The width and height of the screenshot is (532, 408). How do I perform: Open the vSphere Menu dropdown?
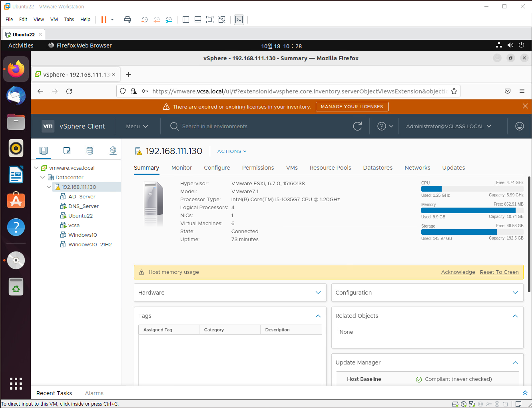(137, 126)
